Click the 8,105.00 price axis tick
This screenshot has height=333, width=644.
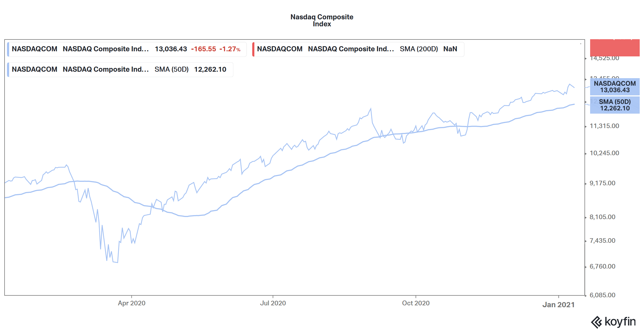coord(602,217)
